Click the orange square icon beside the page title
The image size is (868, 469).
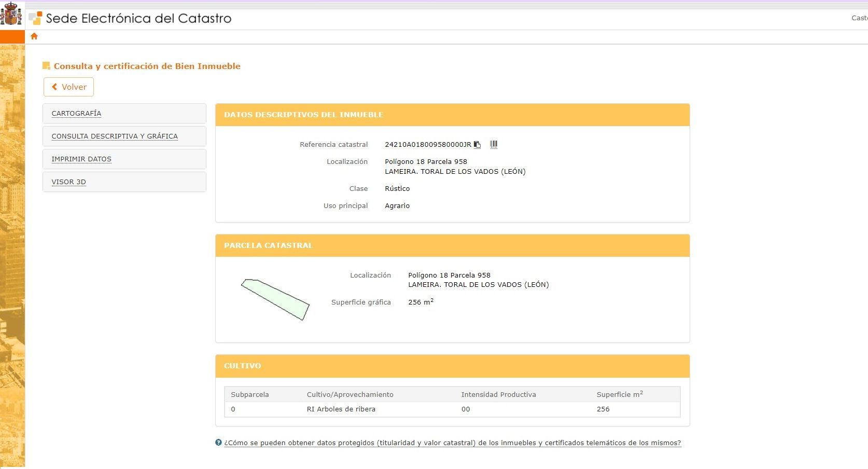[46, 65]
